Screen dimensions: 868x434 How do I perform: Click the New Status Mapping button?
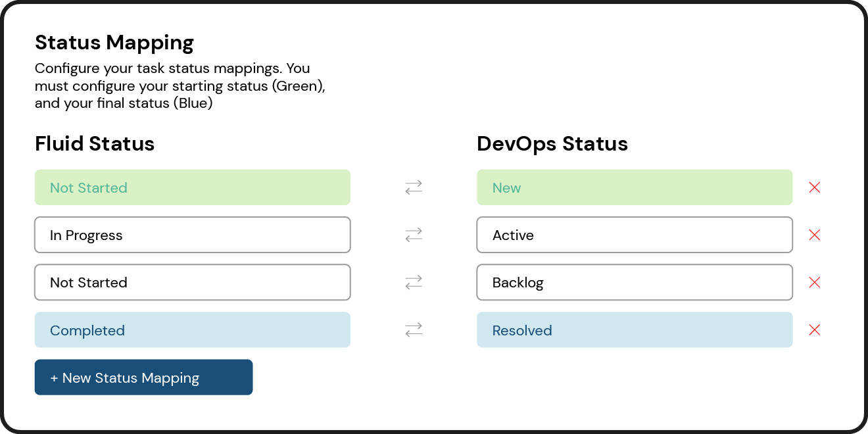pyautogui.click(x=143, y=377)
